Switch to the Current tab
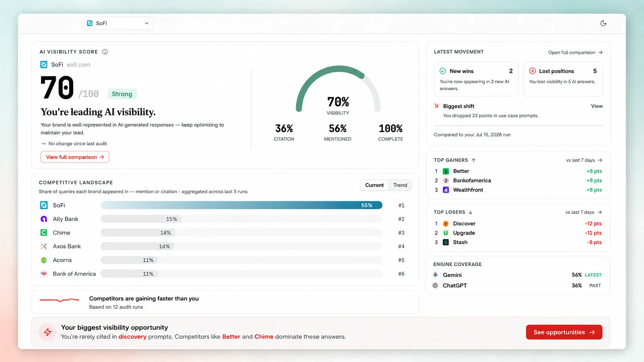The height and width of the screenshot is (362, 644). point(374,185)
